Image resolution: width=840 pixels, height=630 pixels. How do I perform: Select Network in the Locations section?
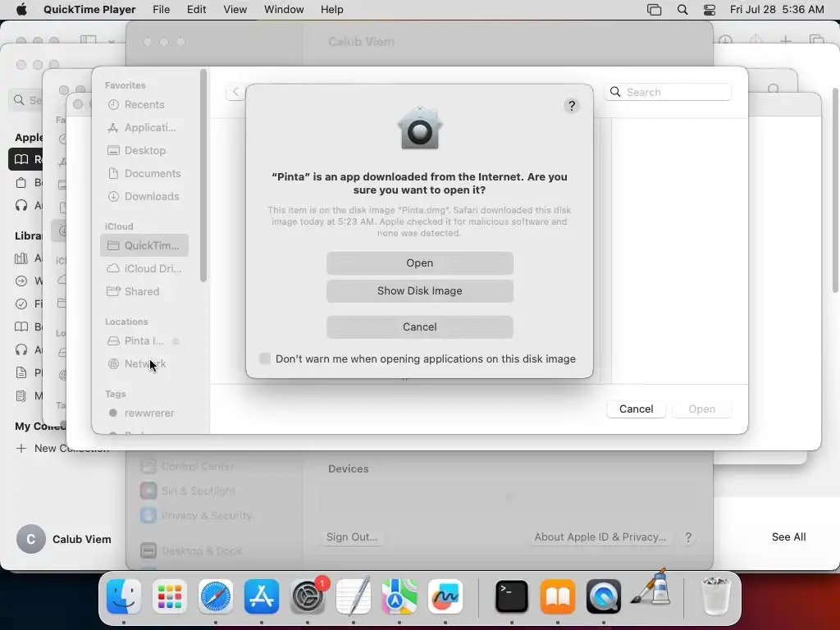click(144, 363)
